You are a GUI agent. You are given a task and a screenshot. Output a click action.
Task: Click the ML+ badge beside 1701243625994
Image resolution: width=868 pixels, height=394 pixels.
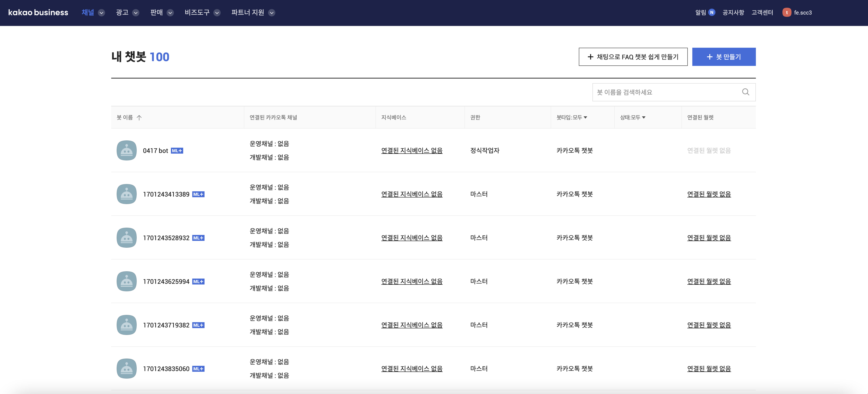[199, 282]
